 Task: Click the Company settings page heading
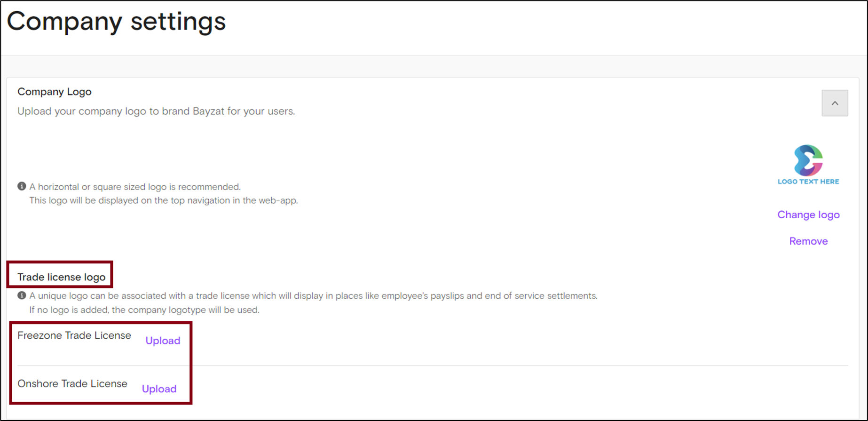click(x=116, y=22)
